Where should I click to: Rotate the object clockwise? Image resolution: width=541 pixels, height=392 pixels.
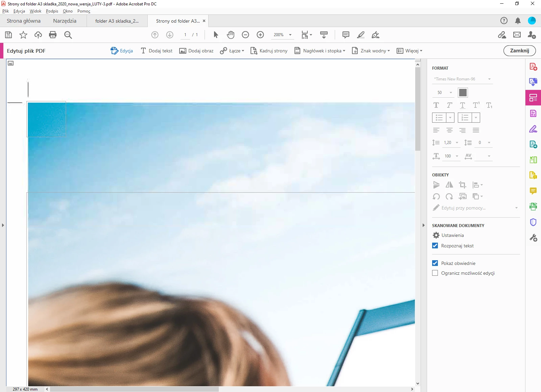[x=449, y=196]
